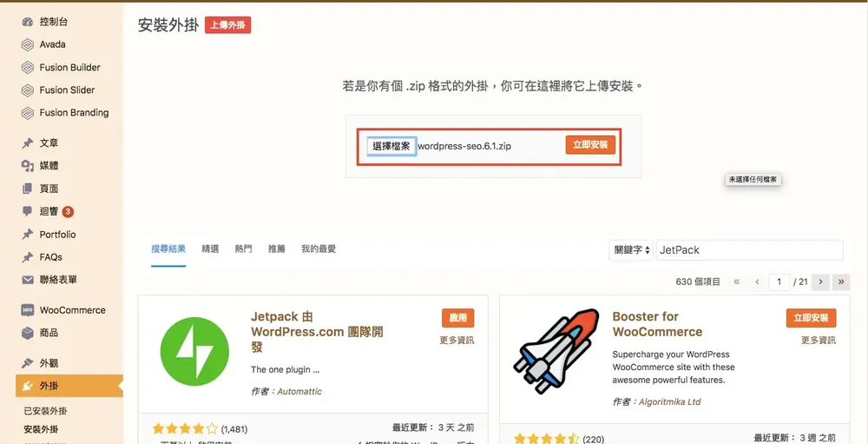Click 立即安裝 next to the zip file
The height and width of the screenshot is (444, 868).
590,145
